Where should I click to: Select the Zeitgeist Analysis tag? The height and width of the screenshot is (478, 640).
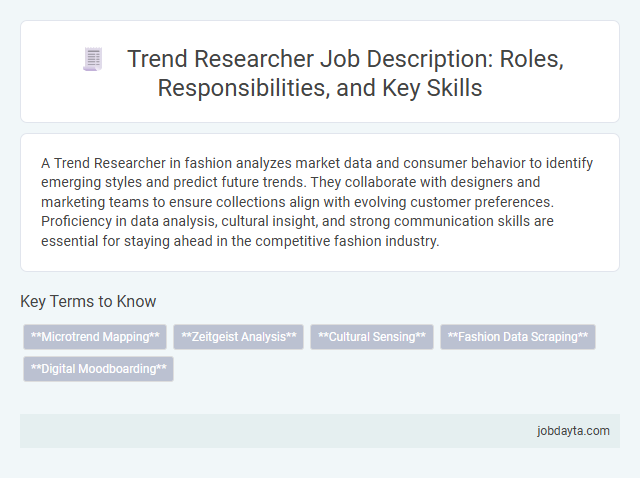point(238,337)
